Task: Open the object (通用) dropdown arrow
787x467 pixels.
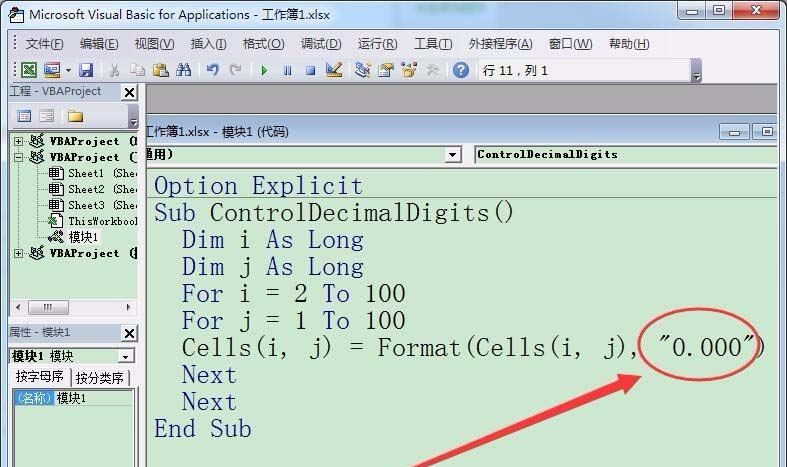Action: tap(452, 155)
